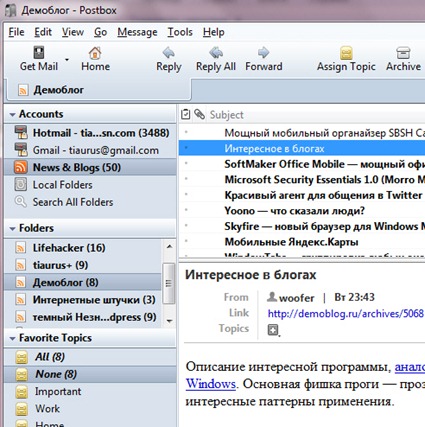Click the Reply All icon
The width and height of the screenshot is (425, 427).
(216, 53)
